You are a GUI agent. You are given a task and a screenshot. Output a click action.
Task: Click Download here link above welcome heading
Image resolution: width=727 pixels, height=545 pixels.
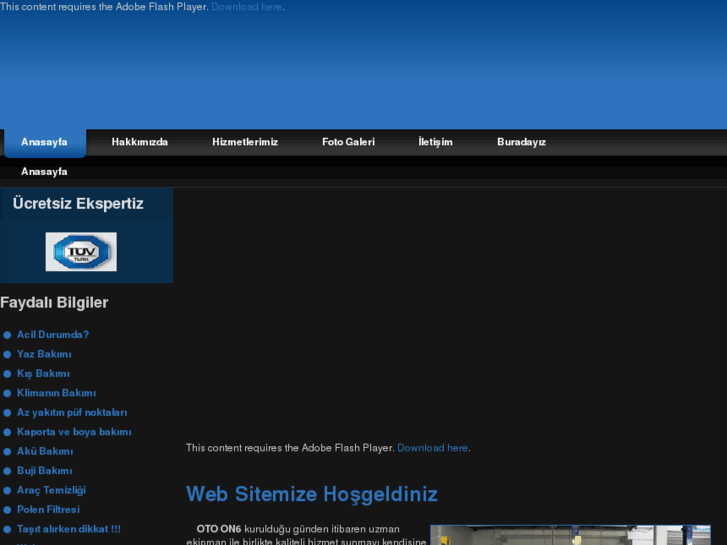(433, 448)
